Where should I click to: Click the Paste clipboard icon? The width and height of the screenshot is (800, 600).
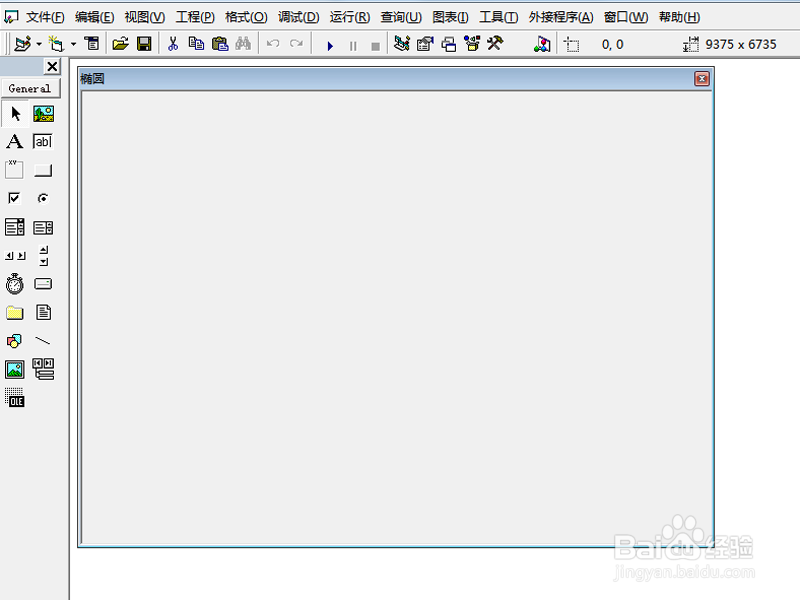point(220,44)
